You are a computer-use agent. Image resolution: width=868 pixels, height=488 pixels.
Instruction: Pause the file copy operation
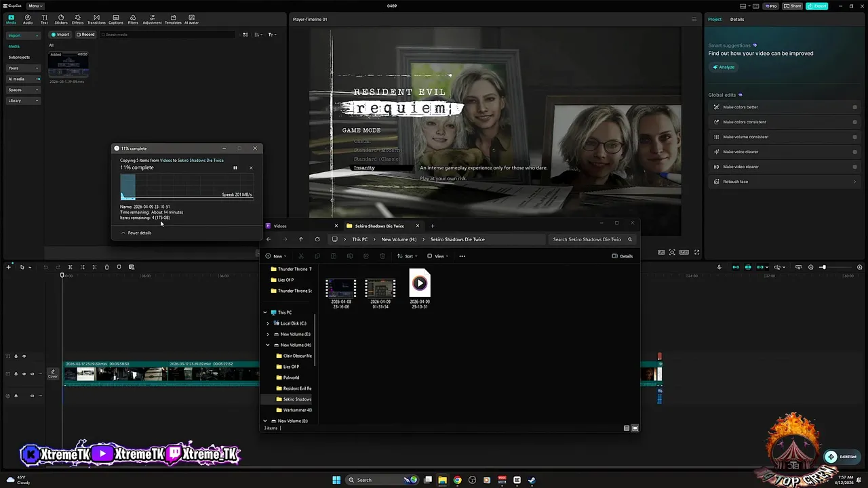coord(235,167)
